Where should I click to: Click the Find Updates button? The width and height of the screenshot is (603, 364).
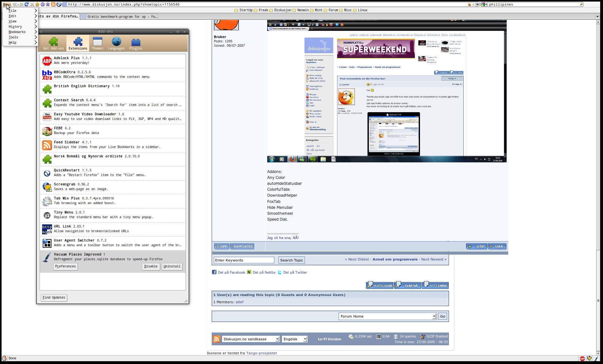(54, 298)
